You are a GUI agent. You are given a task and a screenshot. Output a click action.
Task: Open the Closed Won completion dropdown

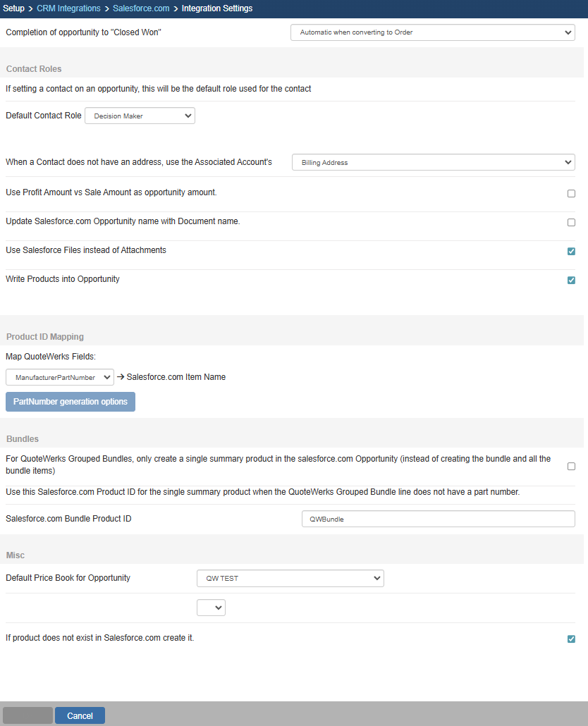click(x=432, y=32)
